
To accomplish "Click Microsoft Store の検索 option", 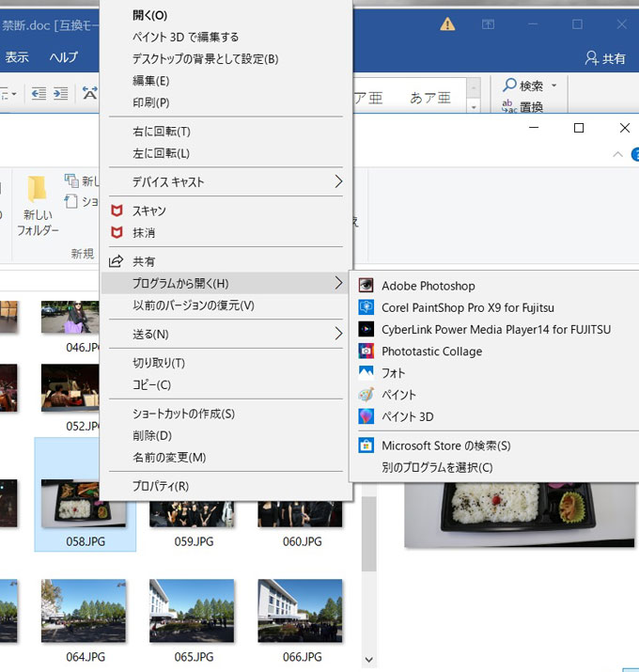I will pos(445,445).
